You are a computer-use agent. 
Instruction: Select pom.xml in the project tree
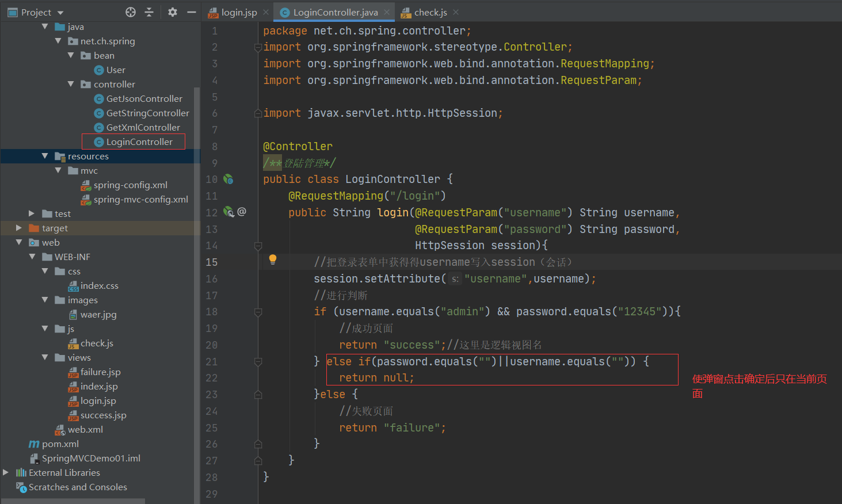point(60,444)
